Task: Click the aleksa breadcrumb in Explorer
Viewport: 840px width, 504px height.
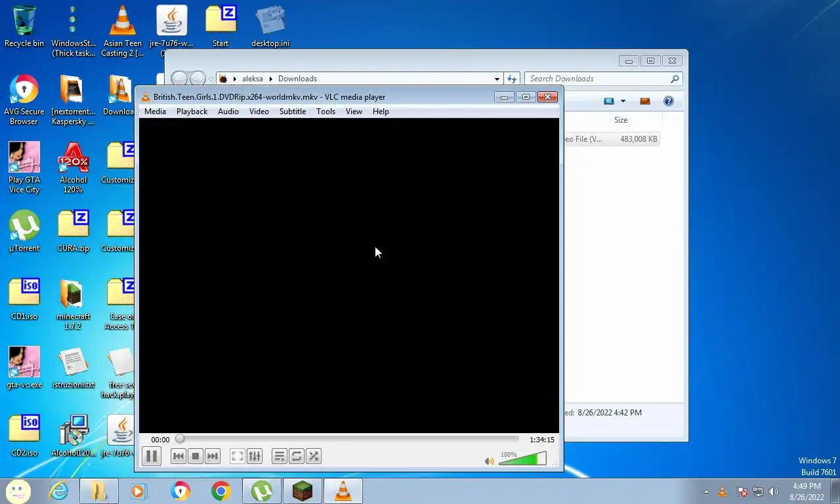Action: tap(253, 79)
